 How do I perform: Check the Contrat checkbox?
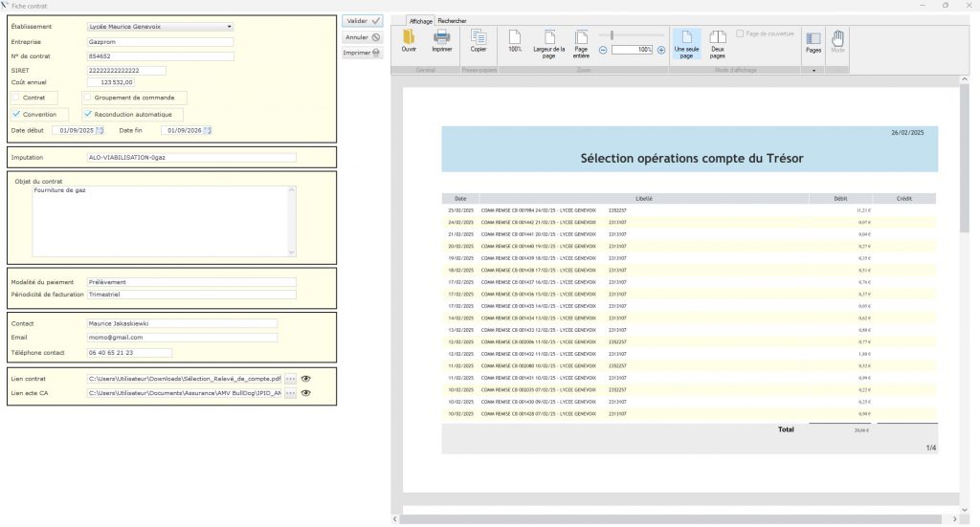point(16,97)
